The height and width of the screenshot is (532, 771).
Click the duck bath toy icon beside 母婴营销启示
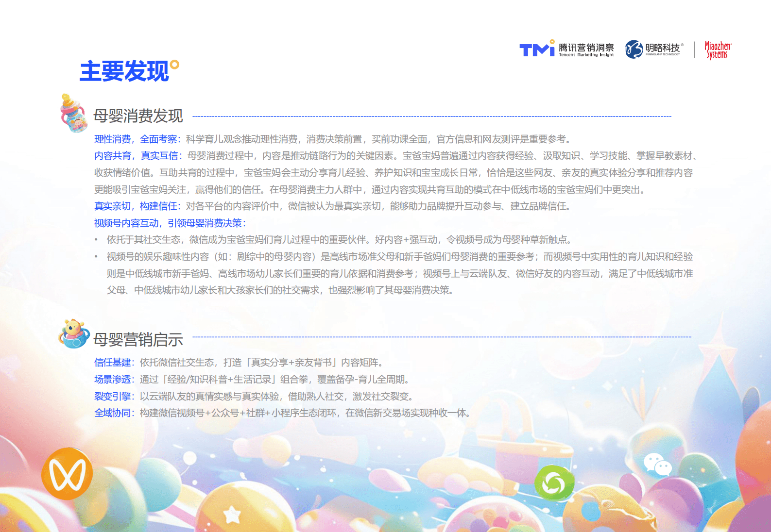[74, 334]
